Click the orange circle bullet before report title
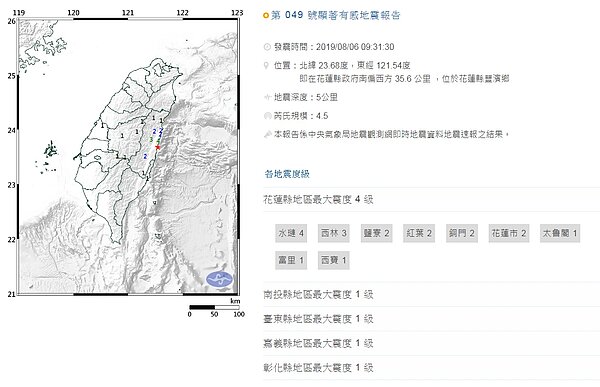 (266, 16)
